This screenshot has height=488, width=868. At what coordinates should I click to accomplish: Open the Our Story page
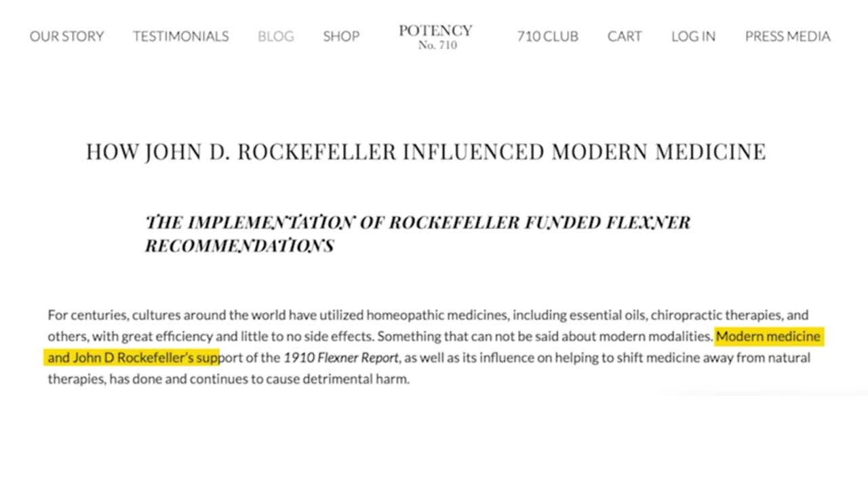tap(66, 36)
